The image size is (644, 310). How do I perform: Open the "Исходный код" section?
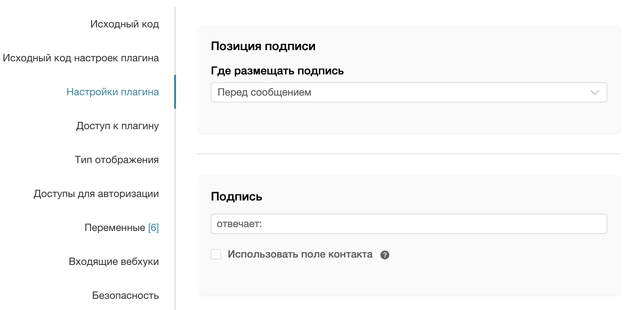tap(124, 24)
